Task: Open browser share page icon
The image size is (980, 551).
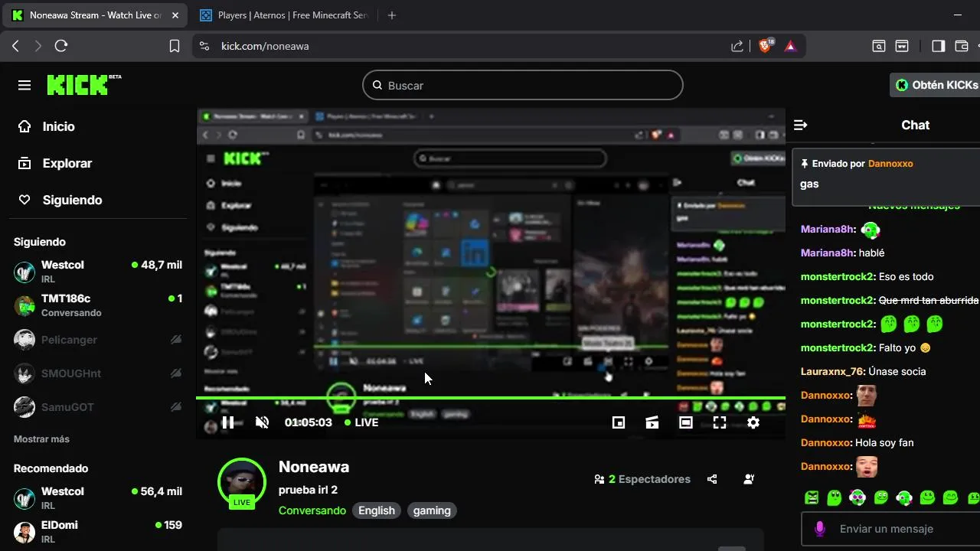Action: pos(737,46)
